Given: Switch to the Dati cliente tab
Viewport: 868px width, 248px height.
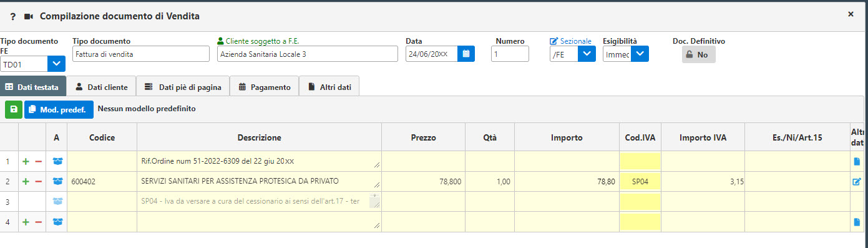Looking at the screenshot, I should pos(102,87).
